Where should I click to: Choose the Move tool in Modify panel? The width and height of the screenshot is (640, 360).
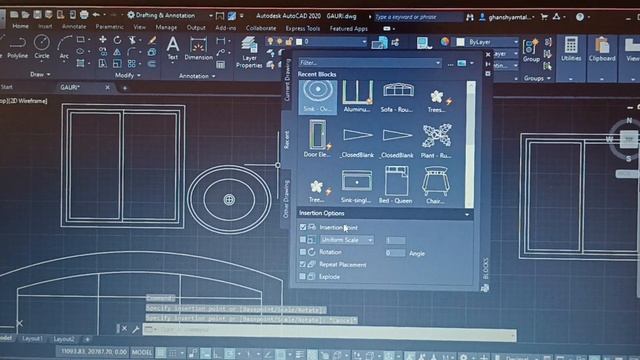tap(102, 40)
